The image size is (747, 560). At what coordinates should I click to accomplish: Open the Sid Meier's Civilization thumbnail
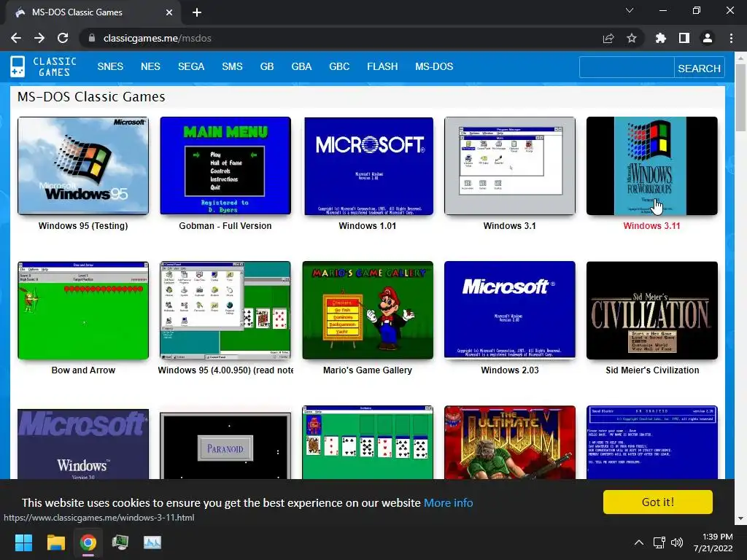[651, 310]
